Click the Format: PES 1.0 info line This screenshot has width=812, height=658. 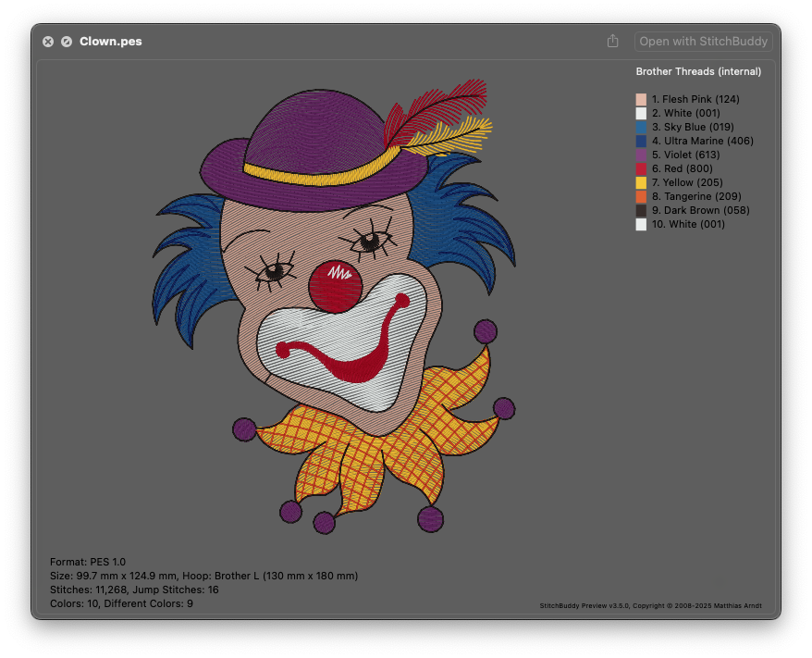pos(88,562)
